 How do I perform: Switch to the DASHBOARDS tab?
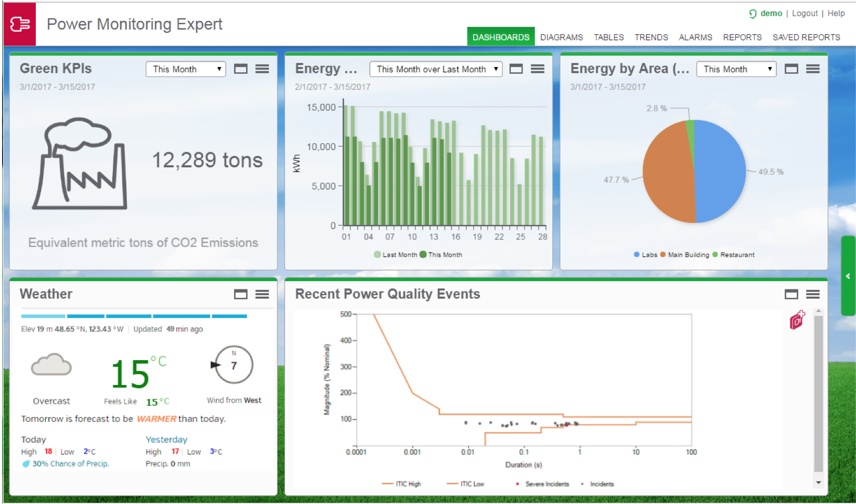(x=501, y=37)
